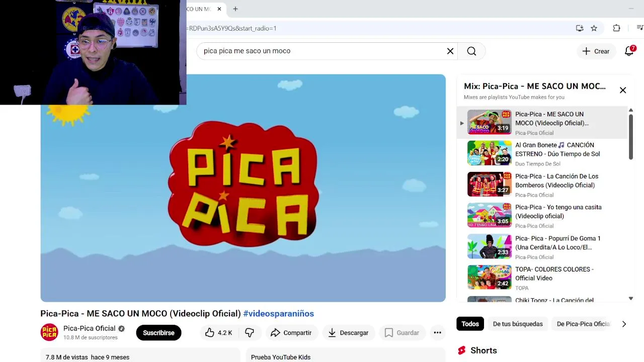Open title 'Chiki Toonz - La Canción del'

click(554, 300)
